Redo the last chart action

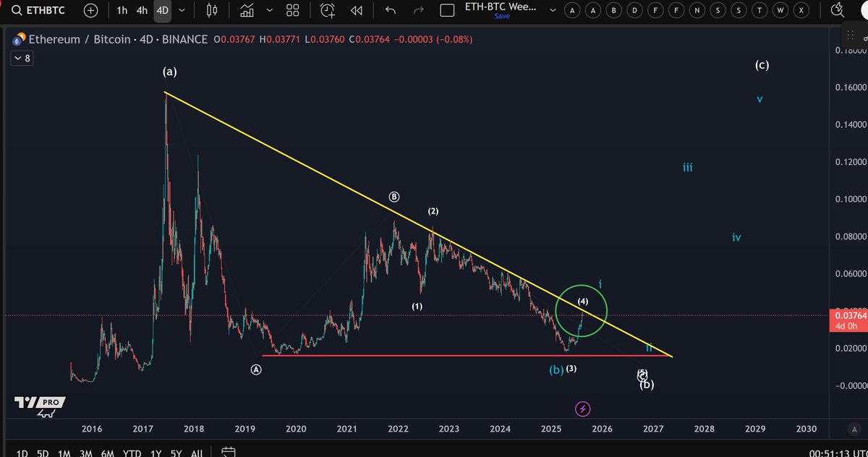(418, 11)
